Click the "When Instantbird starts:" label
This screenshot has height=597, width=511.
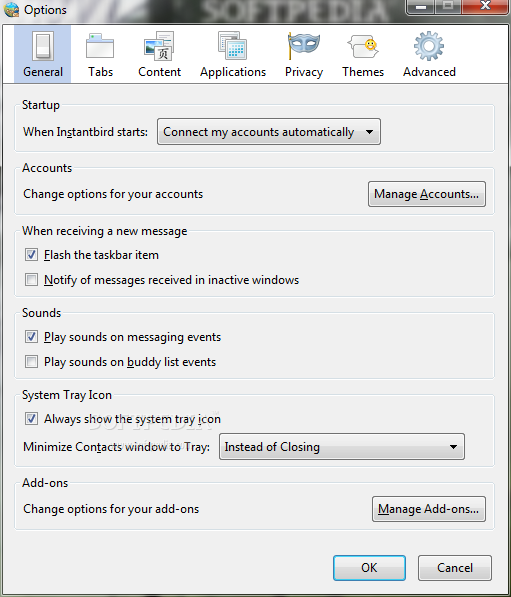[x=85, y=132]
